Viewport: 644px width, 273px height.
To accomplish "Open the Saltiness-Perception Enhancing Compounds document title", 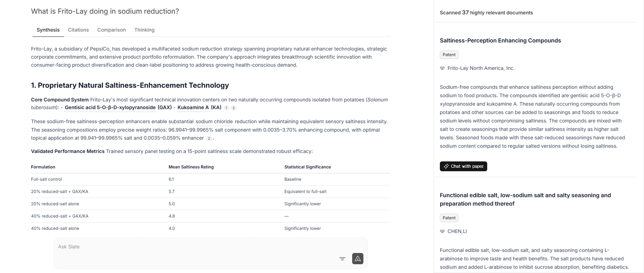I will click(500, 40).
